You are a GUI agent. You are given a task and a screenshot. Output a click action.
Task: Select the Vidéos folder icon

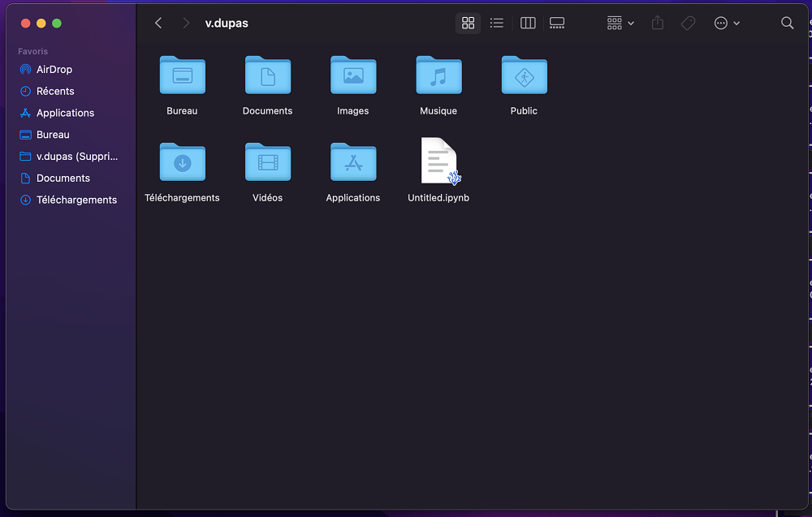[x=268, y=162]
